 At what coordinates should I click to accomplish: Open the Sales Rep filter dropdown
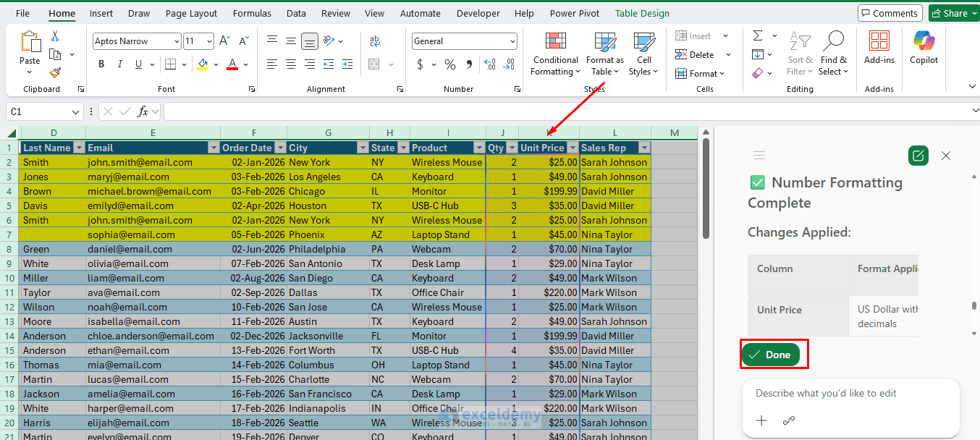pyautogui.click(x=644, y=148)
